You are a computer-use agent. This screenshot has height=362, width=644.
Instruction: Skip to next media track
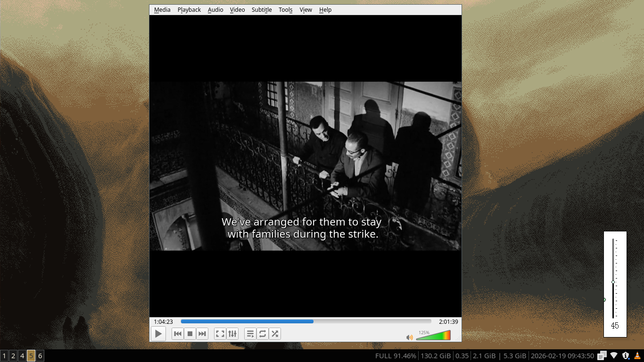coord(202,334)
